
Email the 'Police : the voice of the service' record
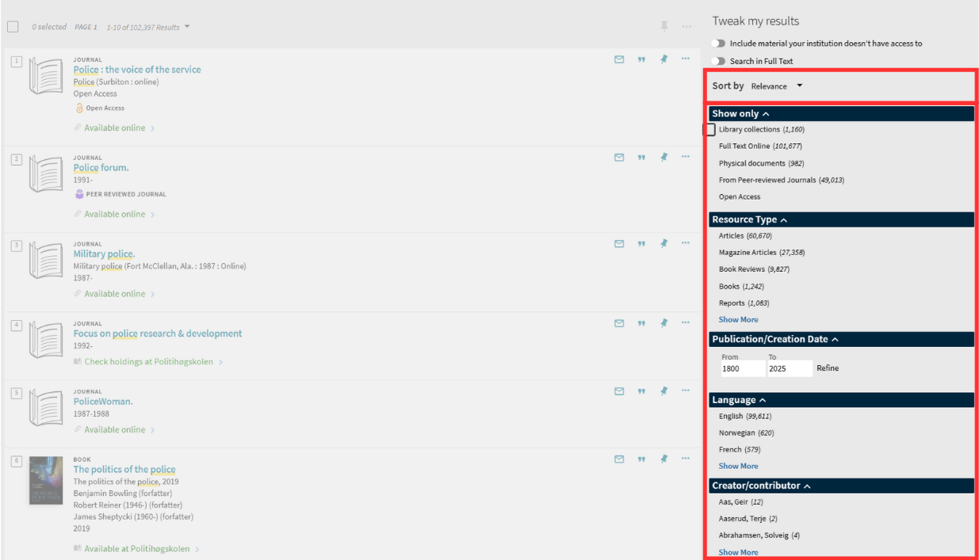pos(619,59)
